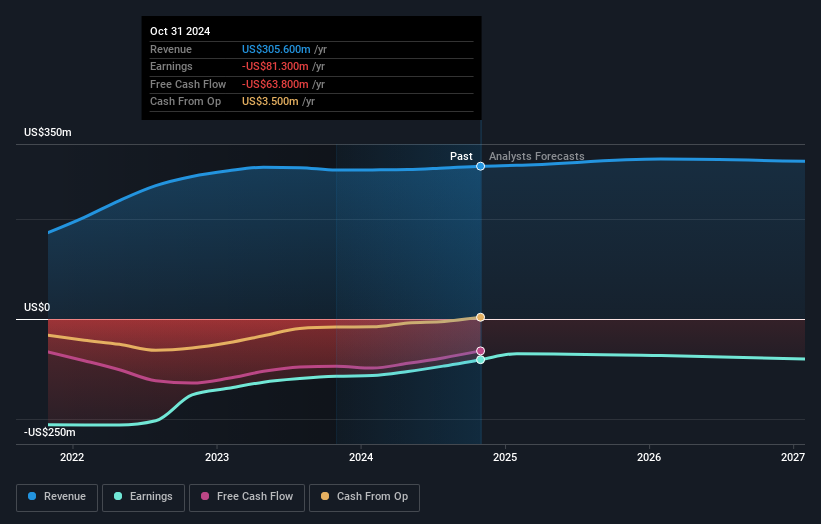Click the Oct 31 2024 tooltip date
Screen dimensions: 821x524
(x=180, y=31)
